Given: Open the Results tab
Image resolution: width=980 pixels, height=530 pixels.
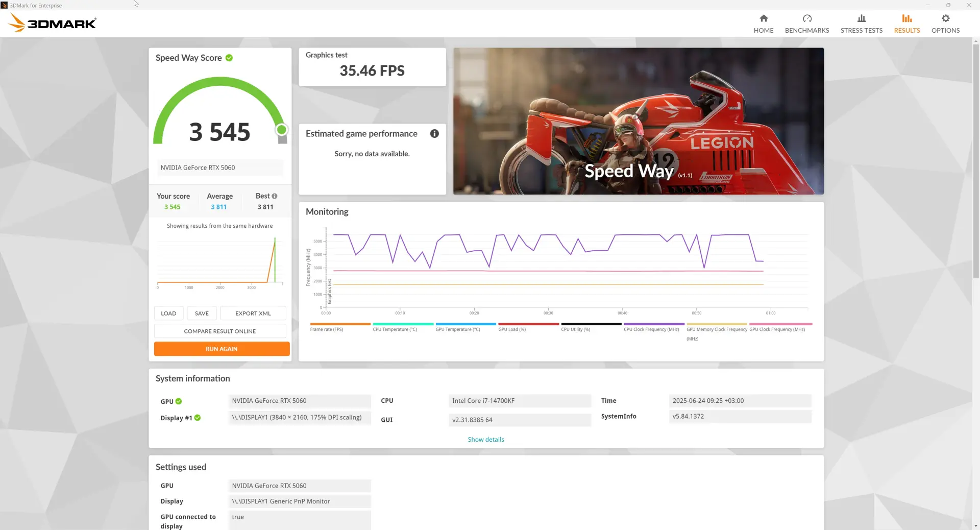Looking at the screenshot, I should (906, 23).
